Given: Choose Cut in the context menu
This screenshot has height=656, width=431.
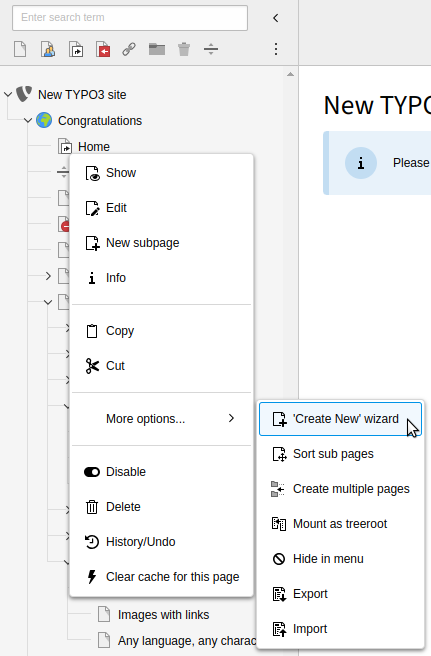Looking at the screenshot, I should pyautogui.click(x=162, y=366).
